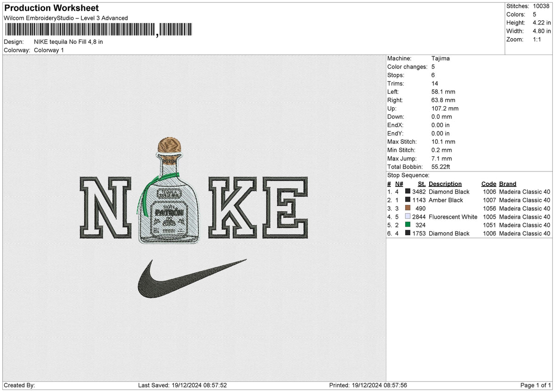Screen dimensions: 555x392
Task: Click the "Production Worksheet" title
Action: point(51,8)
